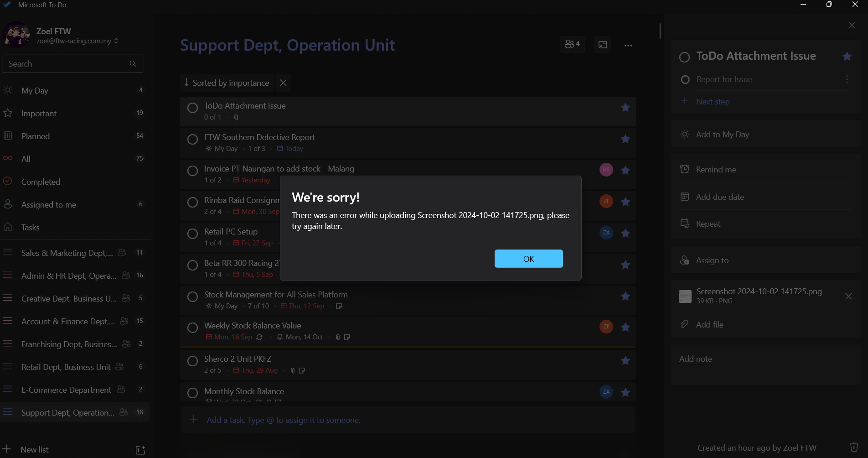This screenshot has width=868, height=458.
Task: Open the Repeat options
Action: [765, 224]
